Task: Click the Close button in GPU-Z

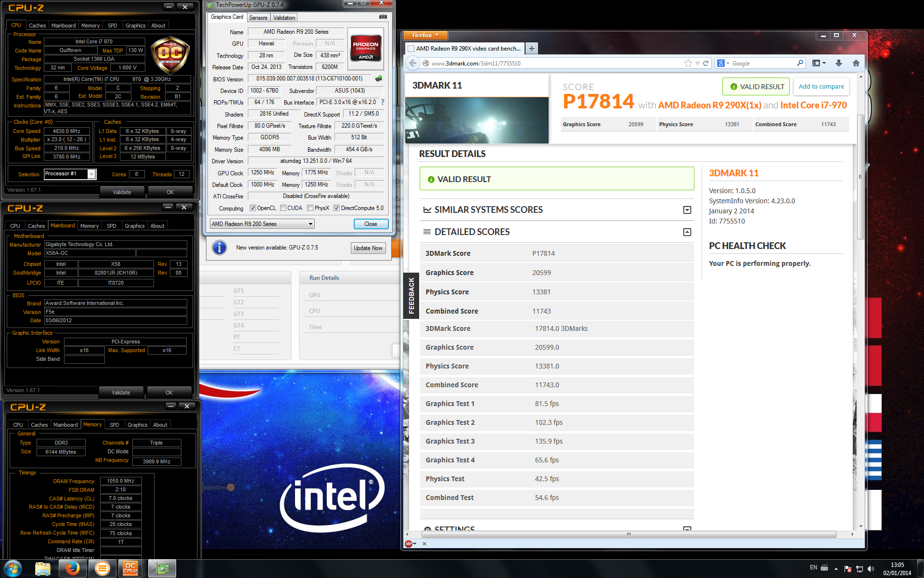Action: (x=371, y=224)
